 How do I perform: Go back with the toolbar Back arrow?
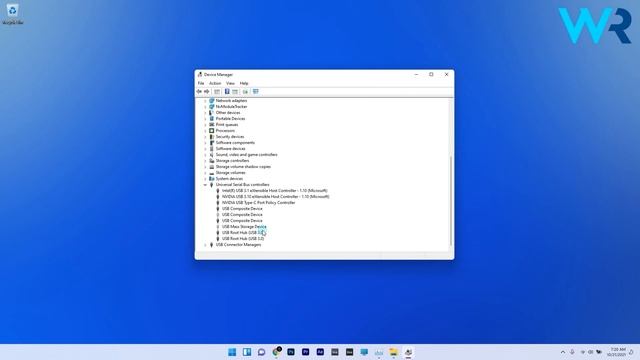click(199, 91)
